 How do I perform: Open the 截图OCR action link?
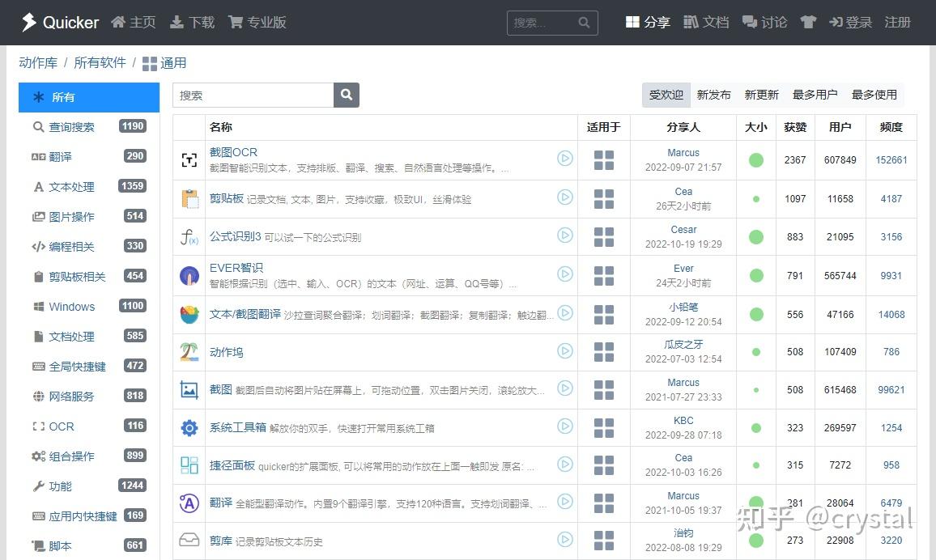click(x=233, y=152)
